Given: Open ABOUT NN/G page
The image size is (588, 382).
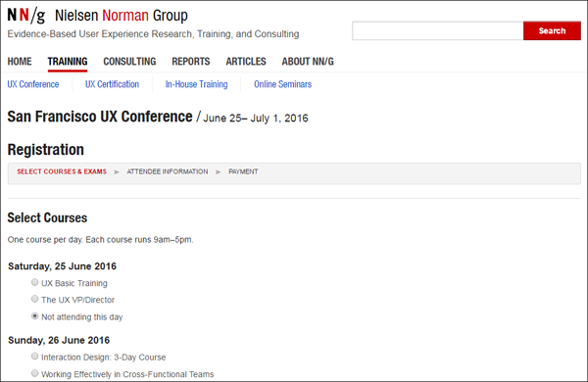Looking at the screenshot, I should tap(308, 62).
